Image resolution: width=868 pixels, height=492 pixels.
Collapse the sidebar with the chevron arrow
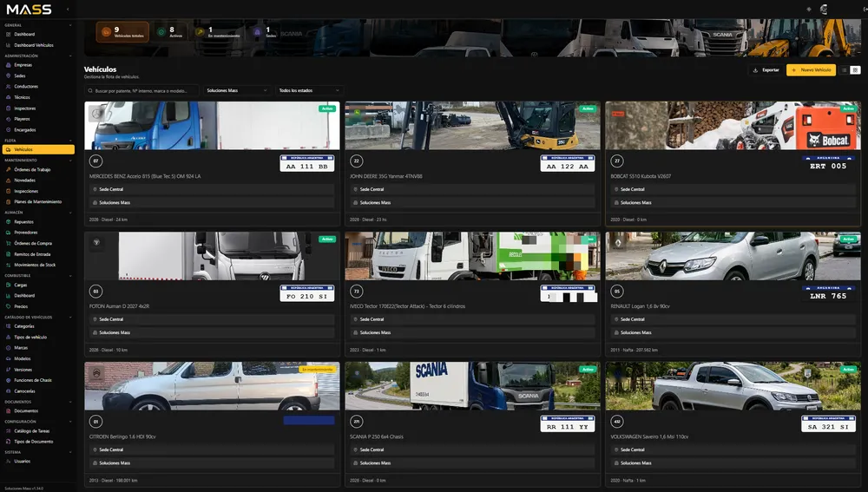[x=68, y=10]
